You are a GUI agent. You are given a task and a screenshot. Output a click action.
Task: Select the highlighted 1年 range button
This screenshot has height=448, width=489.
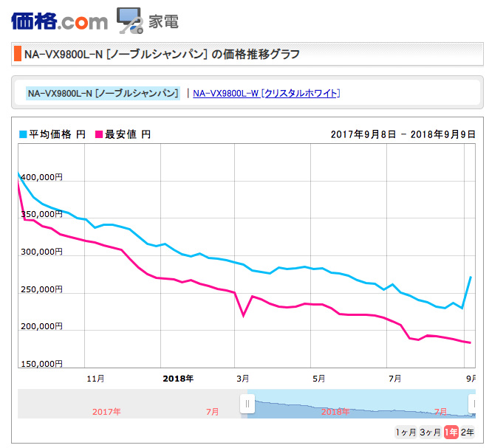[451, 432]
